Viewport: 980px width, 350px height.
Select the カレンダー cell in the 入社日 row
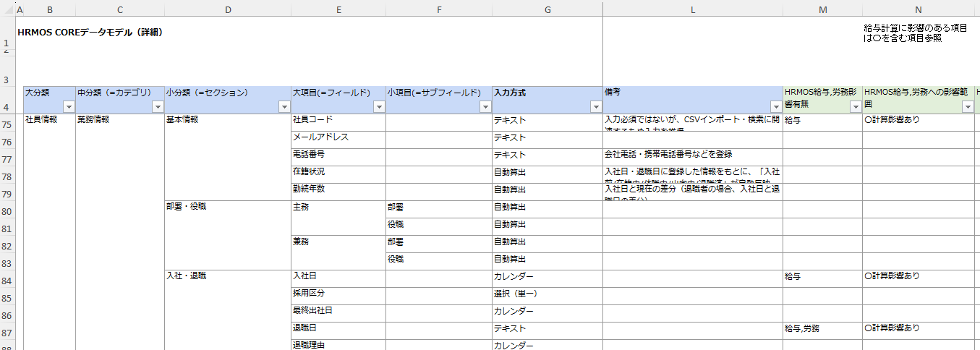point(547,276)
